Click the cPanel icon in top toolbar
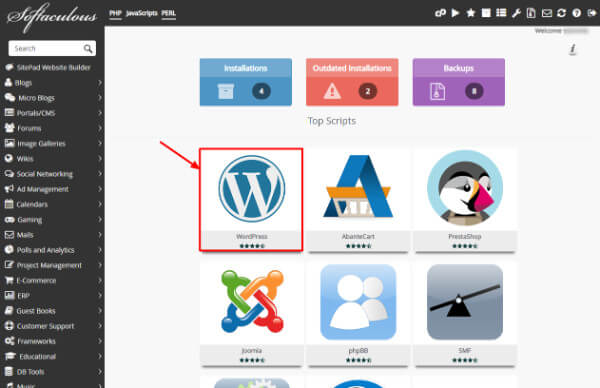Image resolution: width=600 pixels, height=388 pixels. pyautogui.click(x=440, y=13)
